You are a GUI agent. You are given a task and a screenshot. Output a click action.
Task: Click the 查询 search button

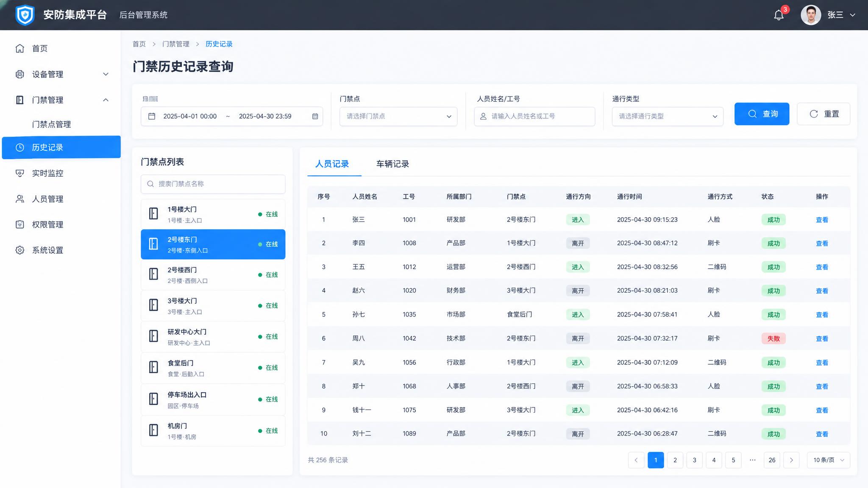762,114
